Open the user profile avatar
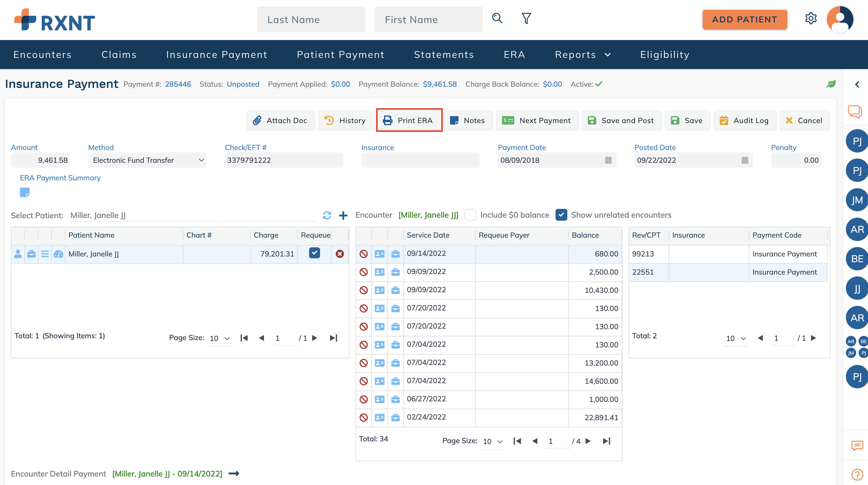 840,19
